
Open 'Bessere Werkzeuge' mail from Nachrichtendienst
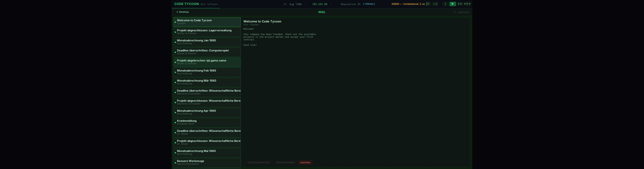click(x=207, y=162)
